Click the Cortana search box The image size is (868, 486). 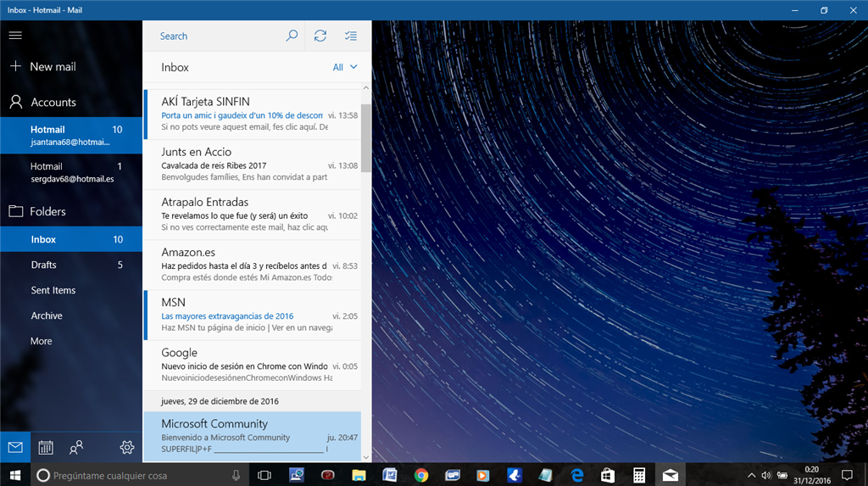[x=140, y=475]
